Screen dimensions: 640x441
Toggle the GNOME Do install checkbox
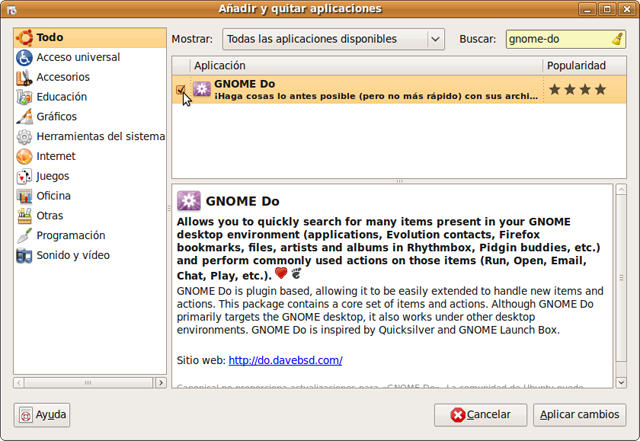[x=181, y=90]
